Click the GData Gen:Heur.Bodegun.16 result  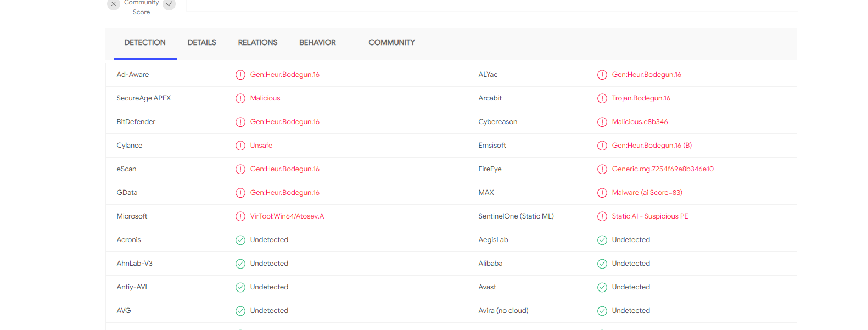(284, 193)
